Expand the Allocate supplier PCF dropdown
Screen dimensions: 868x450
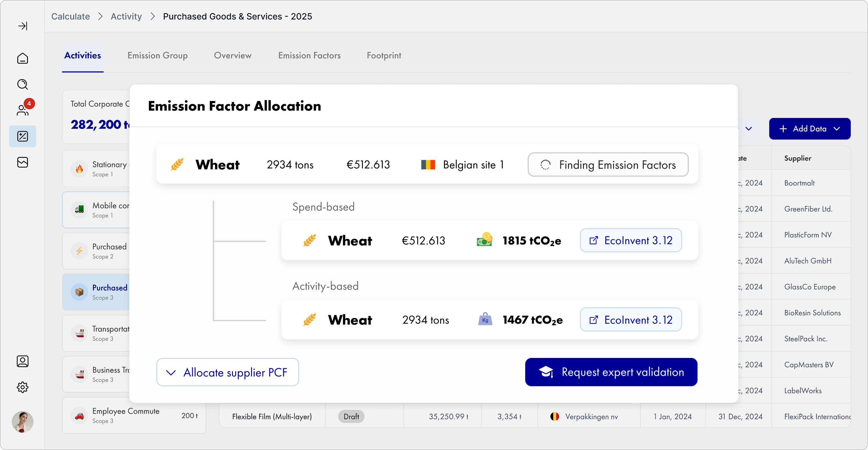pyautogui.click(x=228, y=372)
